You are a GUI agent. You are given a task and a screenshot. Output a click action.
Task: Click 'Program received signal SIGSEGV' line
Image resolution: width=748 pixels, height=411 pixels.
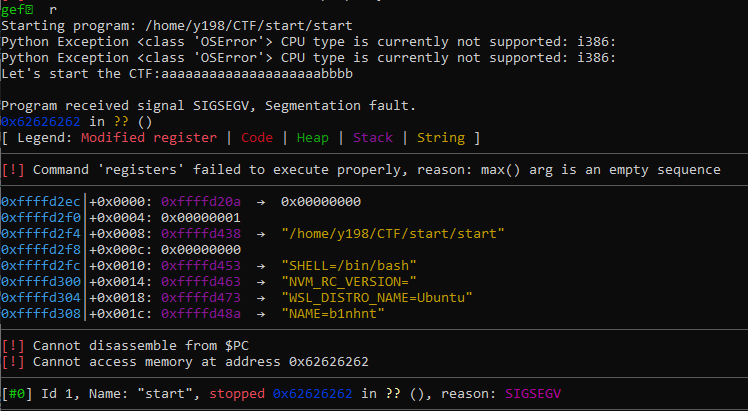tap(208, 106)
